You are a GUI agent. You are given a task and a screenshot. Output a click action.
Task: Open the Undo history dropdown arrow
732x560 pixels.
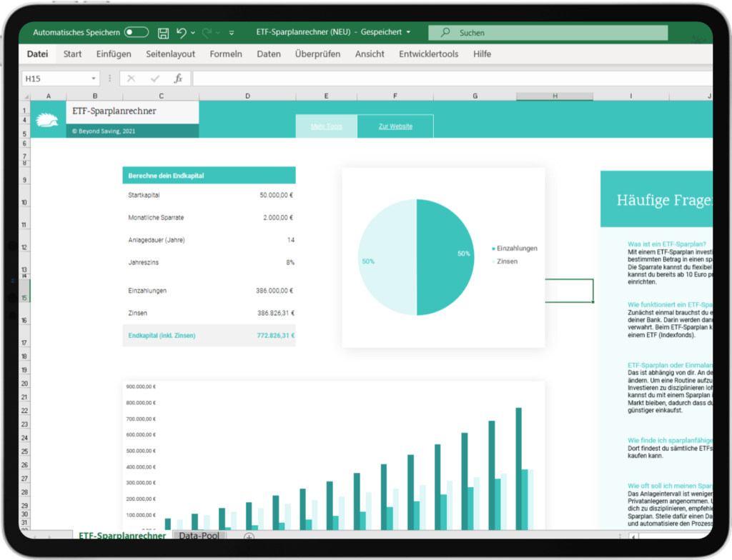(x=192, y=32)
